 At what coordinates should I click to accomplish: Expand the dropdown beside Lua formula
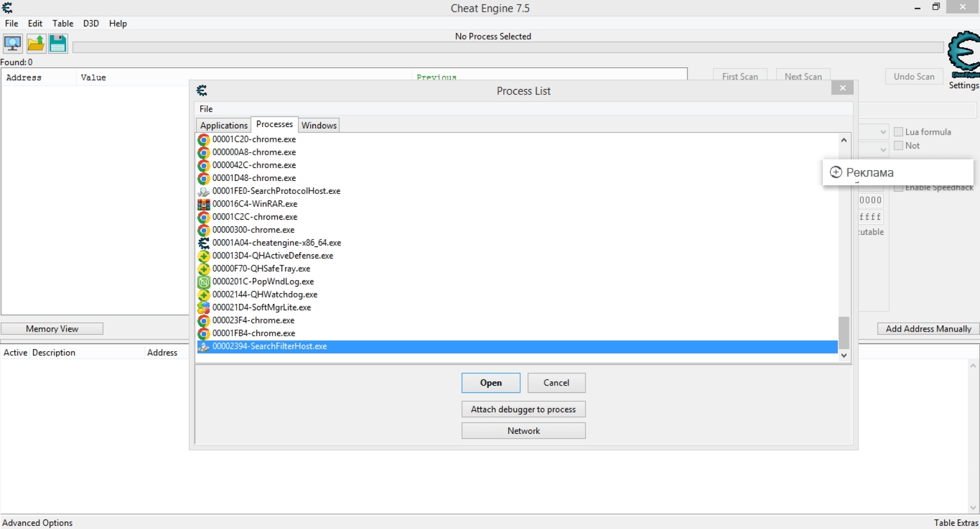883,132
